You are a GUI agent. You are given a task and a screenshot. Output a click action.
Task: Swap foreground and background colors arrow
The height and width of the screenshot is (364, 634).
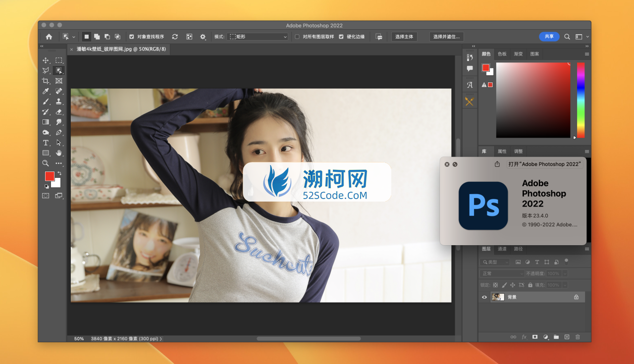point(59,173)
